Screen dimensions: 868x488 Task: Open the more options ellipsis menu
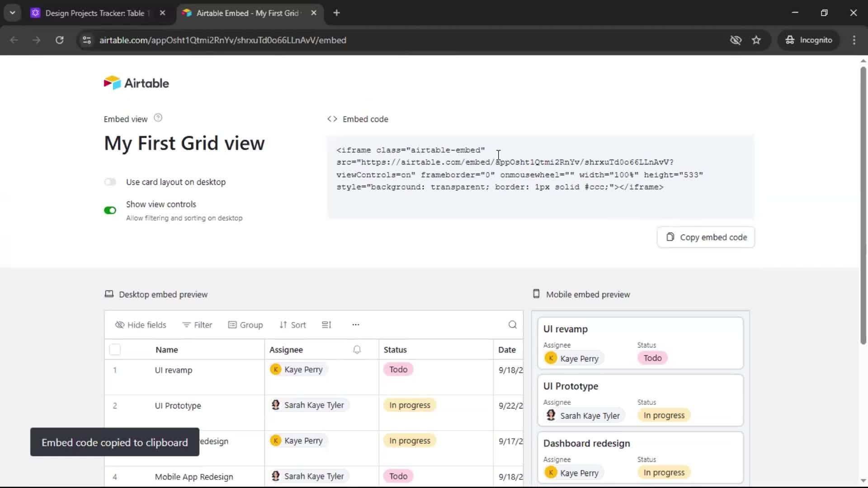point(356,325)
